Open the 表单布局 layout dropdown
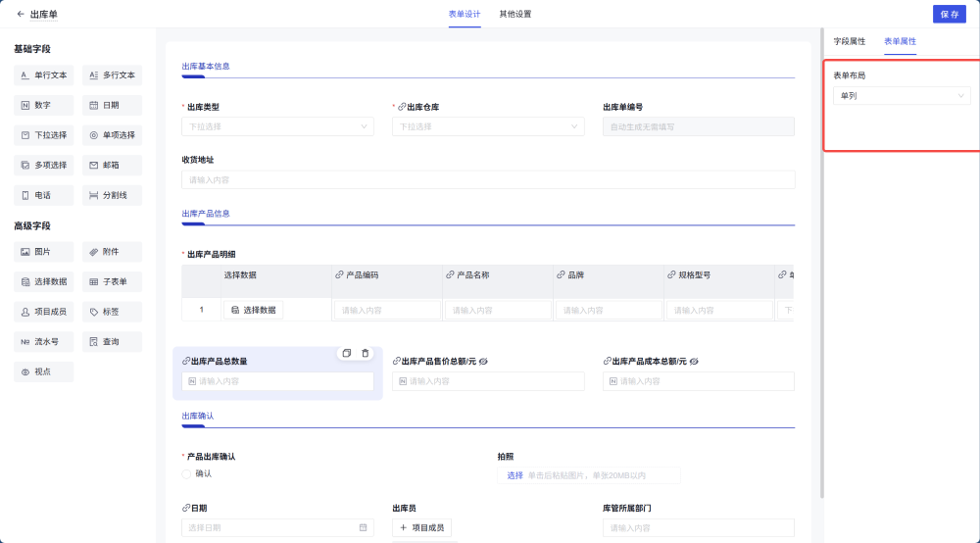 pyautogui.click(x=901, y=96)
